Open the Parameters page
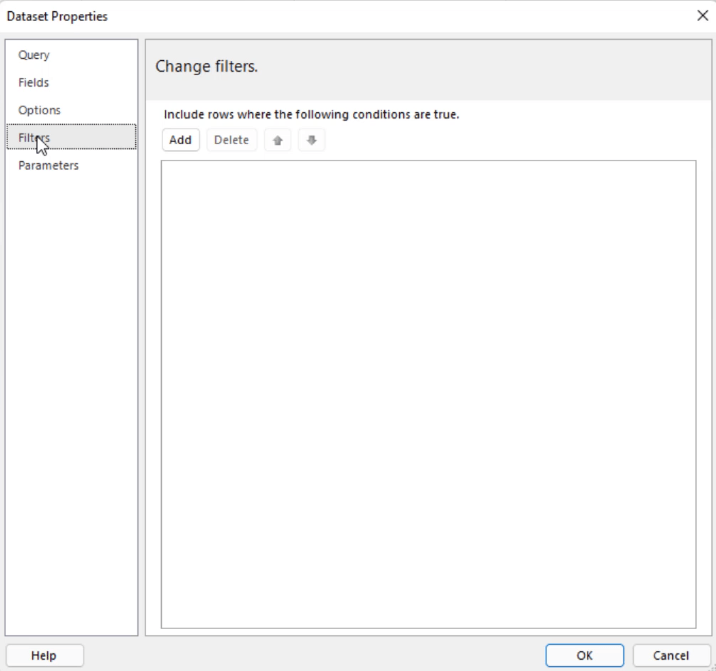The height and width of the screenshot is (671, 716). [71, 165]
